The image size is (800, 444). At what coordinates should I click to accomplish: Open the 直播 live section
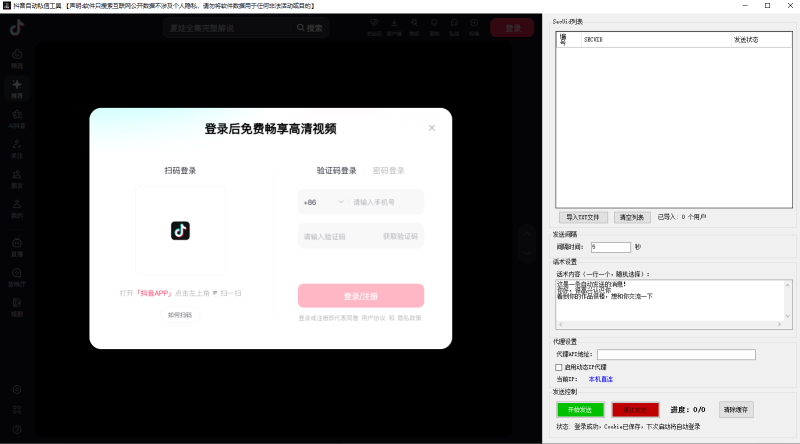17,247
